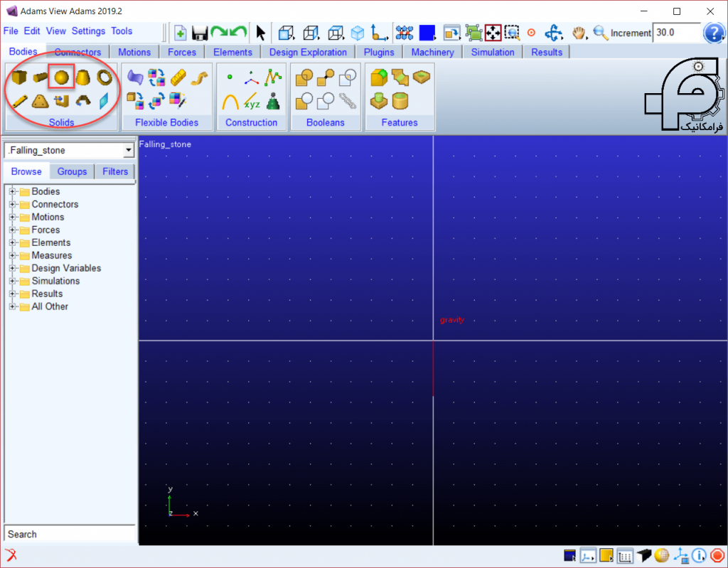The width and height of the screenshot is (728, 568).
Task: Switch to the Filters browser tab
Action: (115, 172)
